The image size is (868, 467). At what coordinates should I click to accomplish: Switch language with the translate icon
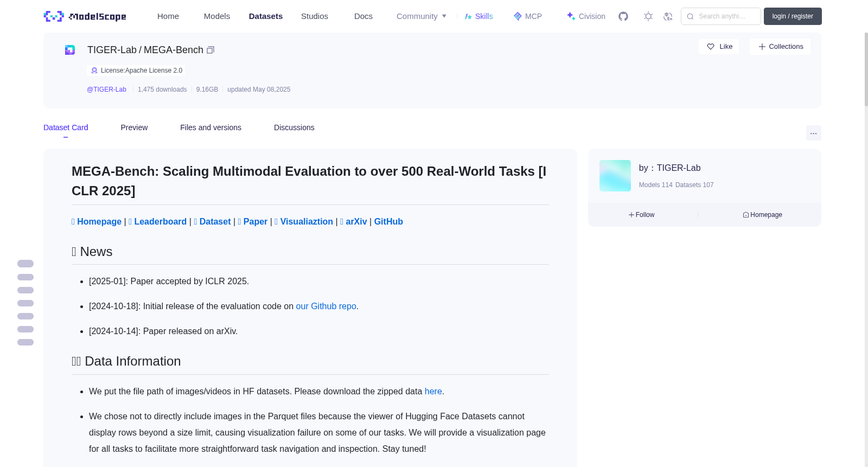click(668, 16)
